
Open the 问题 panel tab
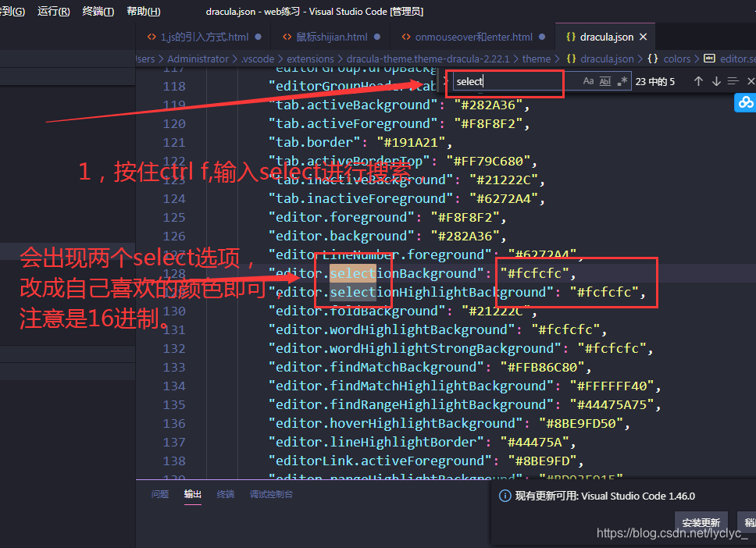(x=160, y=494)
